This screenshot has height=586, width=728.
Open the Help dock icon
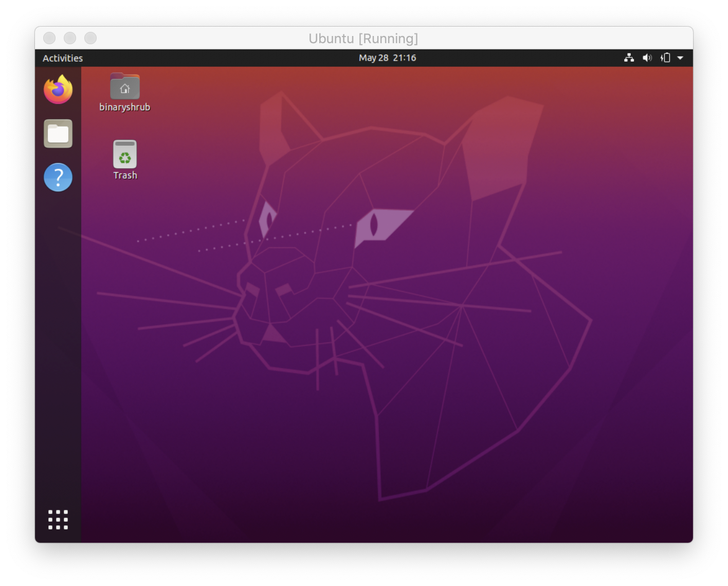58,177
